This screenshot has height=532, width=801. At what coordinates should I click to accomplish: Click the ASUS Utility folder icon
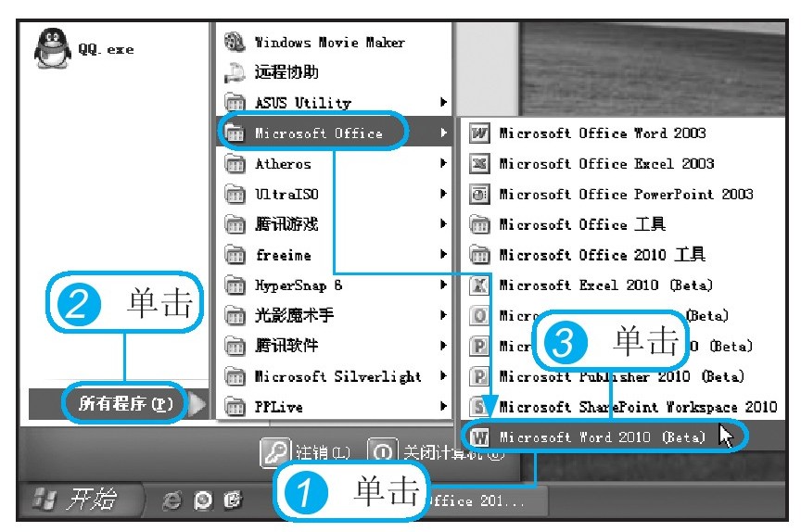[235, 102]
